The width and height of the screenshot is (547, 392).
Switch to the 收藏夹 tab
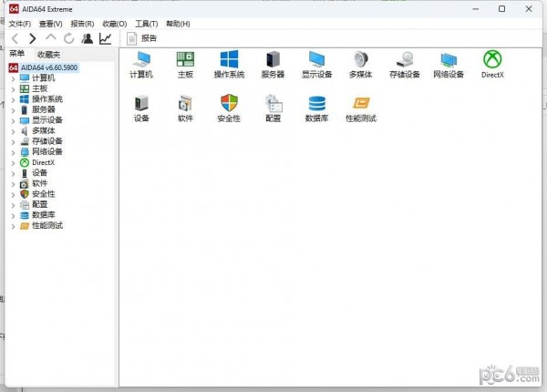[49, 55]
